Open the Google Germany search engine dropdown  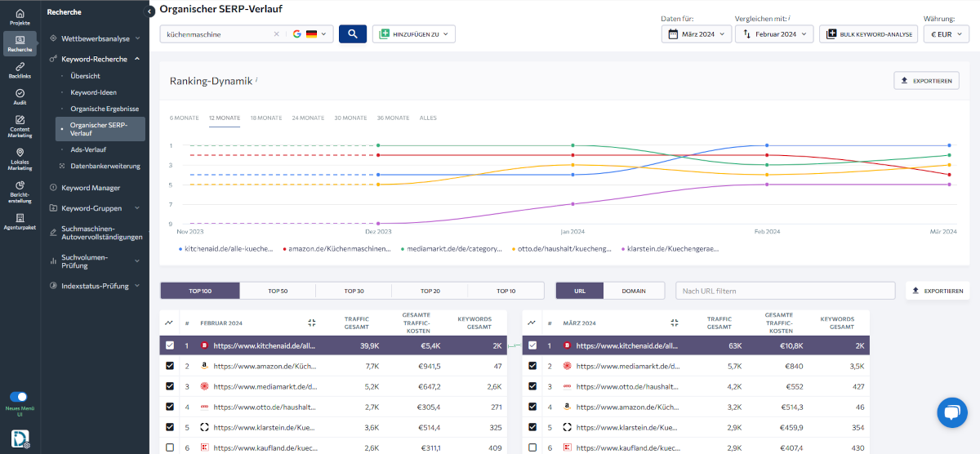click(309, 34)
